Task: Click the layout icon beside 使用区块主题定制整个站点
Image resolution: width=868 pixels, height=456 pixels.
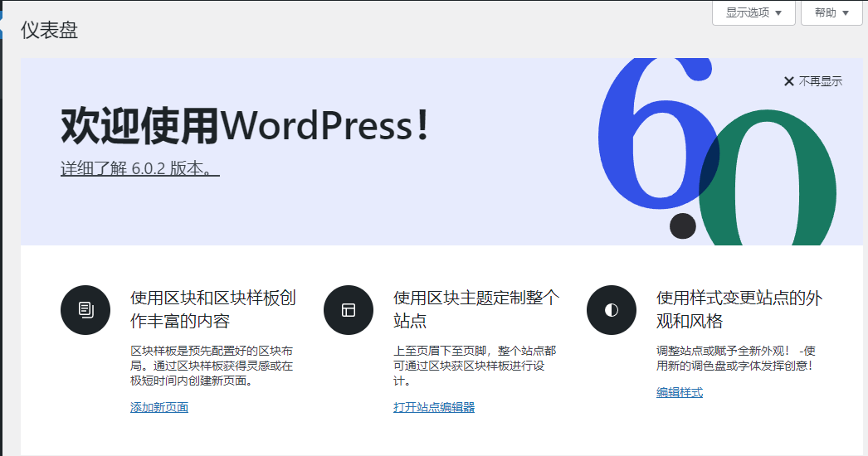Action: (349, 310)
